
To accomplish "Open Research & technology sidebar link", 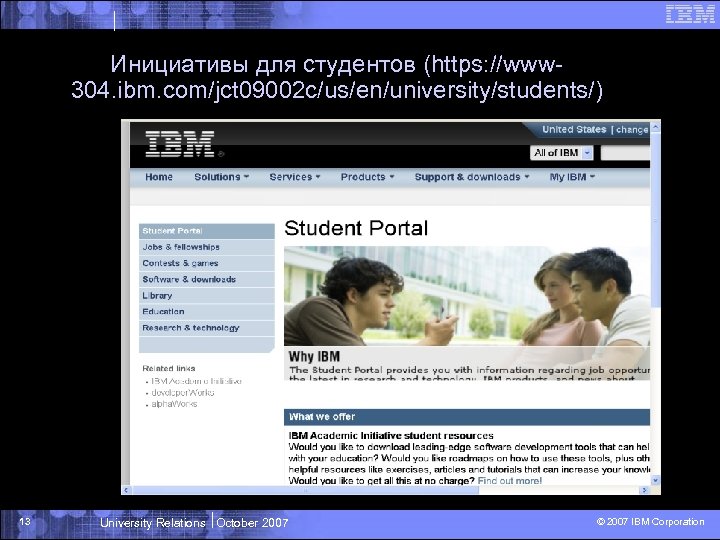I will tap(207, 328).
